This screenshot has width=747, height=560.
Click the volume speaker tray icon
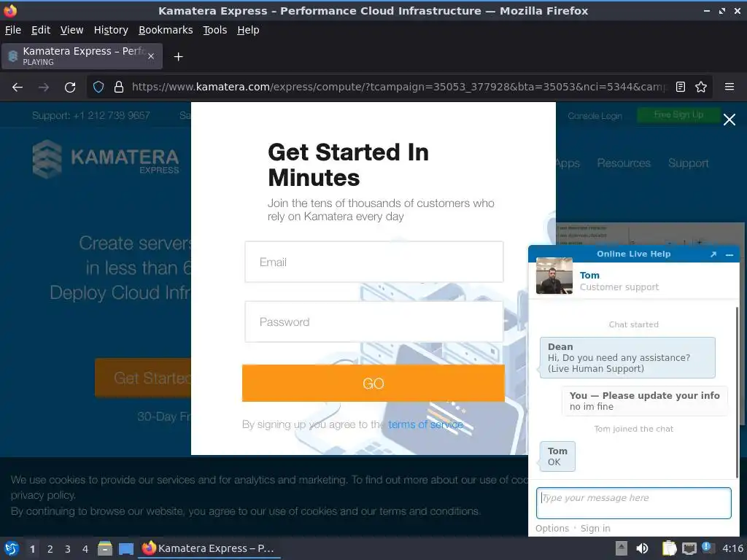pyautogui.click(x=642, y=548)
